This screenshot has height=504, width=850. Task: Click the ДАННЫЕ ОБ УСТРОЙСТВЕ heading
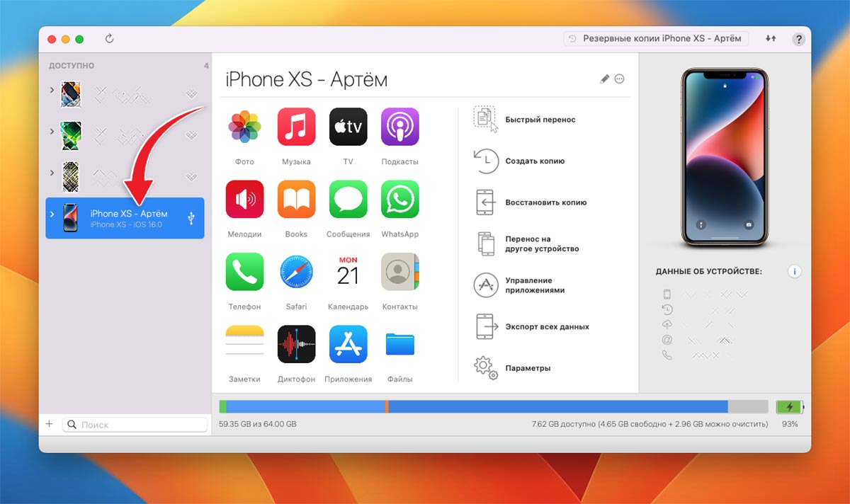709,271
